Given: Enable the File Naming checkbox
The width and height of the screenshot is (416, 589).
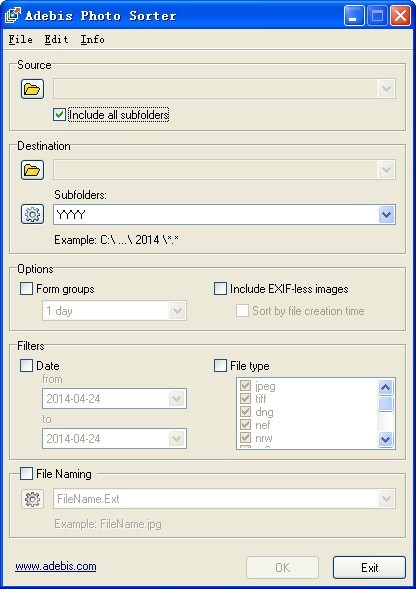Looking at the screenshot, I should (x=26, y=474).
